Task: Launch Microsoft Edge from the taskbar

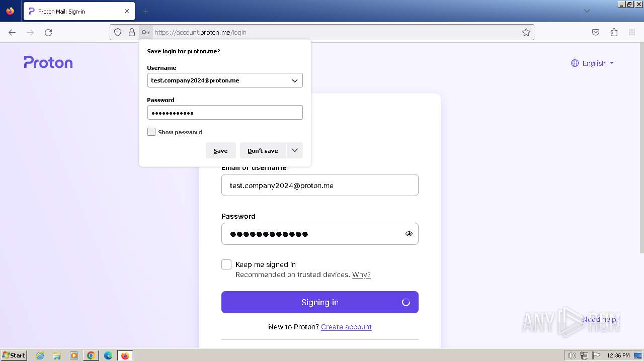Action: pos(108,355)
